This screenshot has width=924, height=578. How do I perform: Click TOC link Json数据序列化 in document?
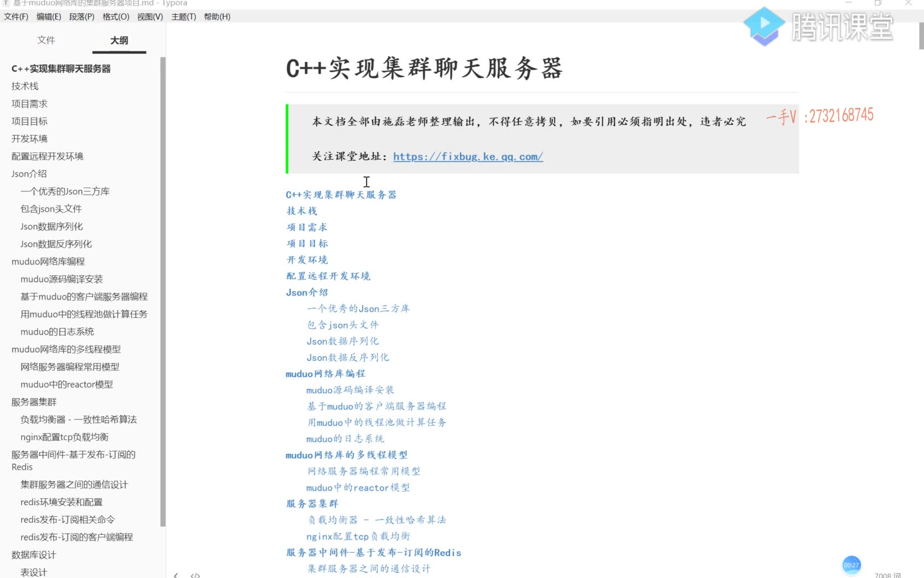tap(343, 341)
